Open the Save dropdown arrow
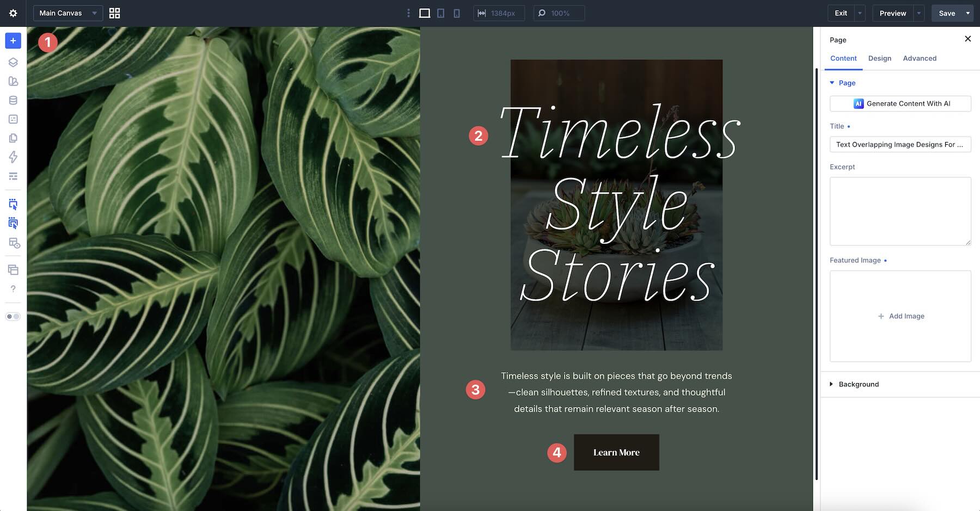Screen dimensions: 980x511 coord(967,13)
